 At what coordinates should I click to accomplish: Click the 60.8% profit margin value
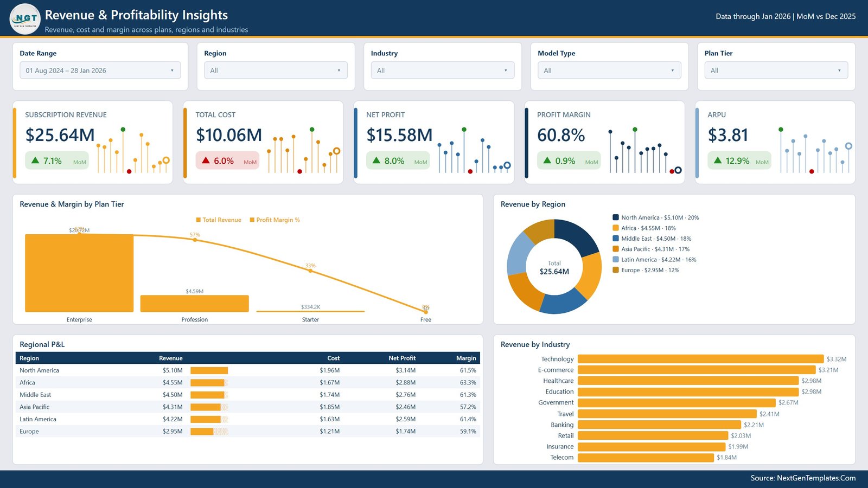(x=561, y=135)
